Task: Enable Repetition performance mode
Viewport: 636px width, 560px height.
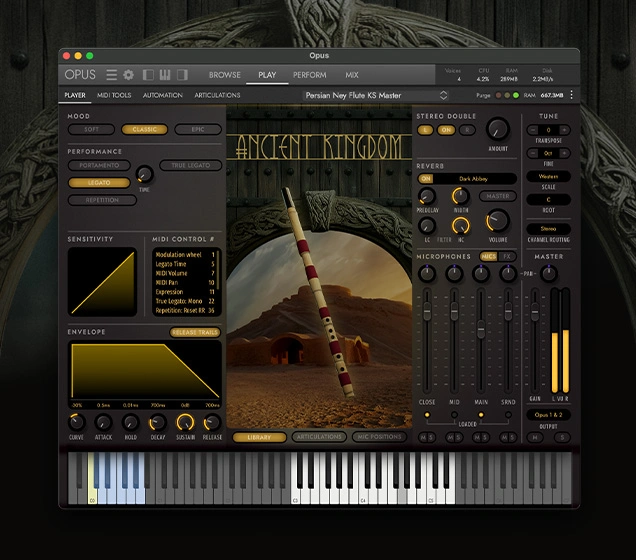Action: pyautogui.click(x=102, y=200)
